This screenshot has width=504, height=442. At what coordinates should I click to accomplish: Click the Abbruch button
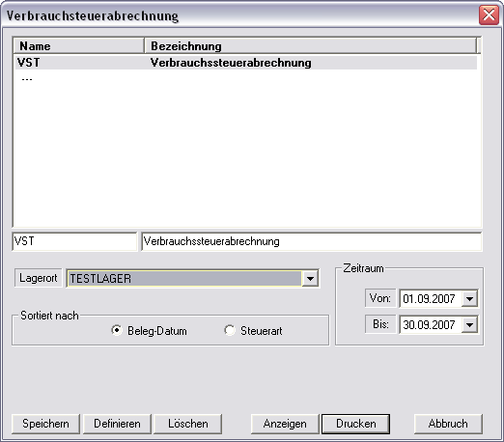(x=448, y=424)
